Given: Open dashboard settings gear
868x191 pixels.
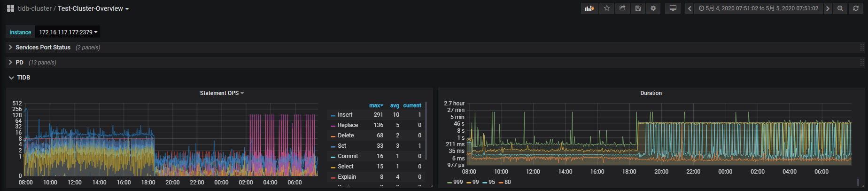Looking at the screenshot, I should [653, 8].
